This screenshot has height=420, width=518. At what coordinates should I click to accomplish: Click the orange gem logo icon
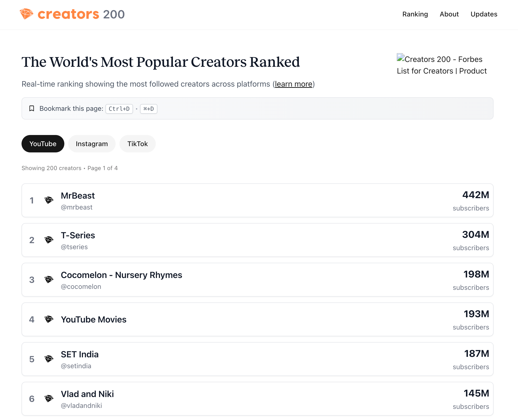pyautogui.click(x=27, y=14)
